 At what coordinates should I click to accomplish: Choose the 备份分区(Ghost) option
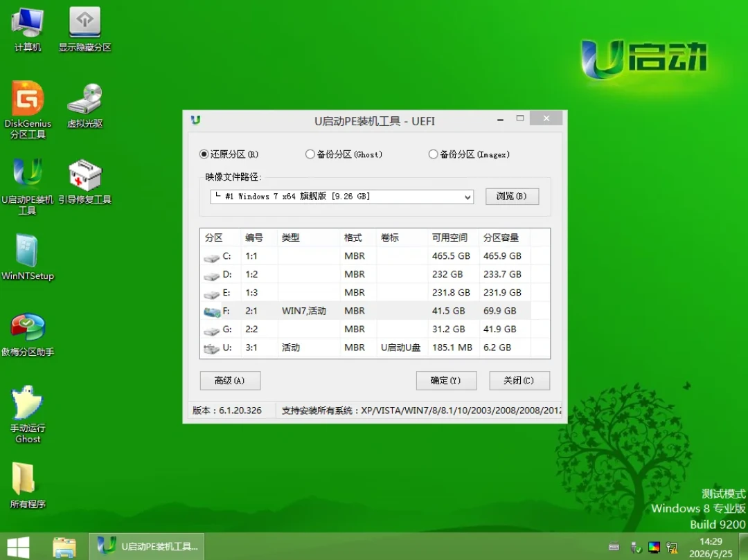[x=344, y=154]
